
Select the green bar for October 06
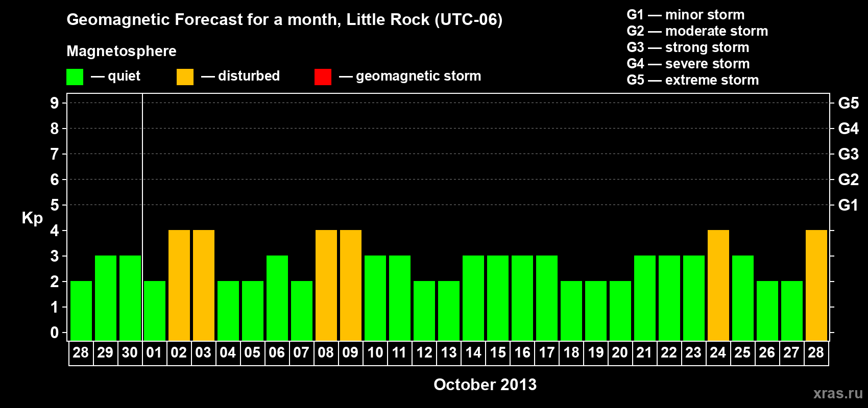pos(277,298)
